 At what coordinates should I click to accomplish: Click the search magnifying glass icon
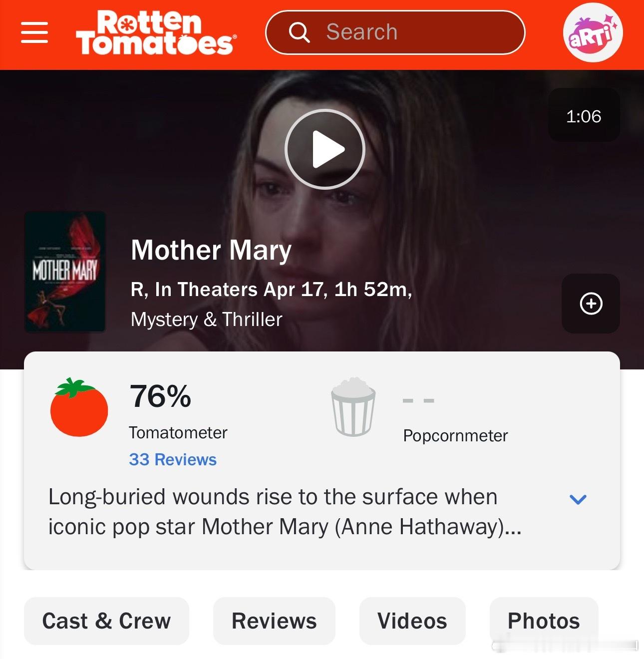pos(299,32)
